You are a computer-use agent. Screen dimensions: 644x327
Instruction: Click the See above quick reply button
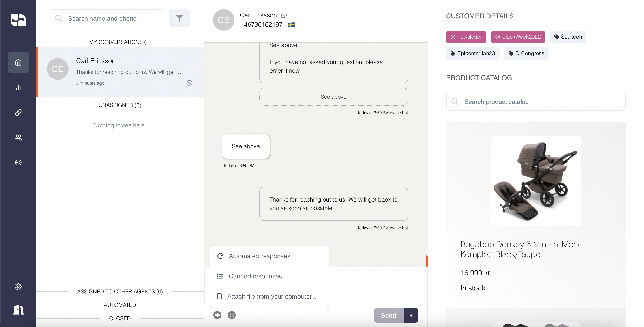click(333, 97)
